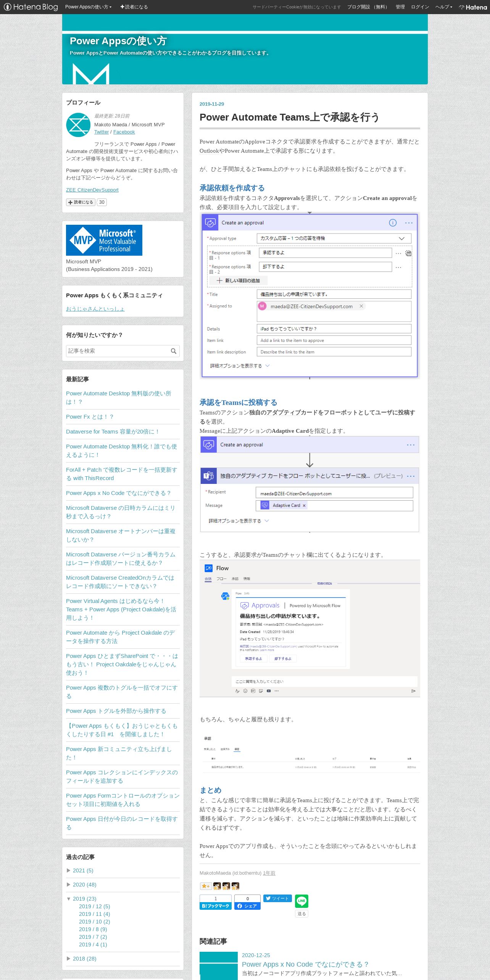Collapse the 2019 (23) archive
Image resolution: width=490 pixels, height=980 pixels.
click(x=84, y=899)
